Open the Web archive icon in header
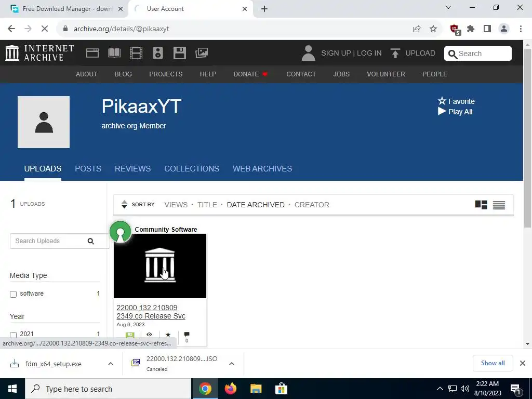This screenshot has height=399, width=532. tap(92, 53)
